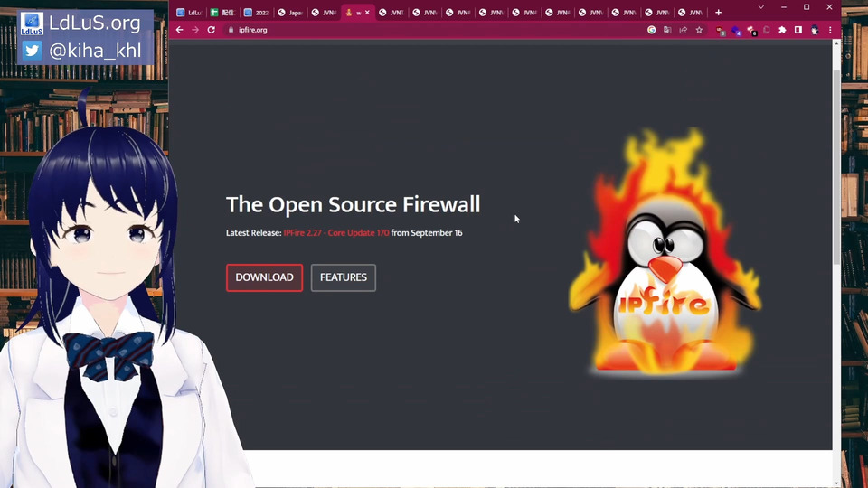Open the extension with badge 3

tap(720, 31)
